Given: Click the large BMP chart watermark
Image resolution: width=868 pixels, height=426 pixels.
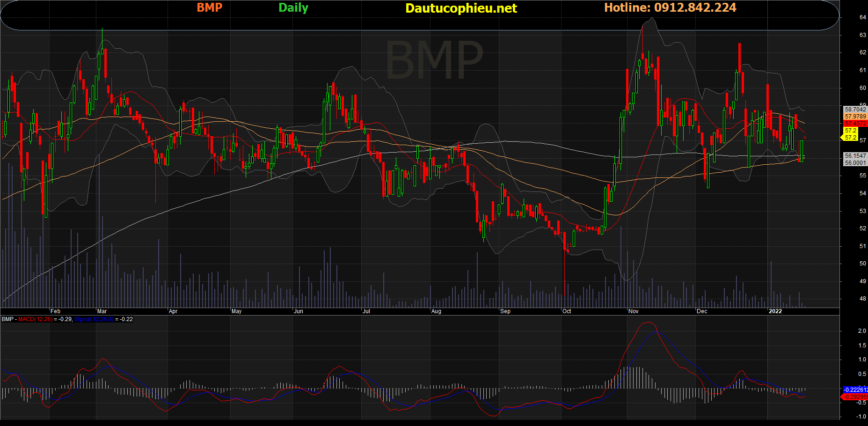Looking at the screenshot, I should tap(434, 60).
